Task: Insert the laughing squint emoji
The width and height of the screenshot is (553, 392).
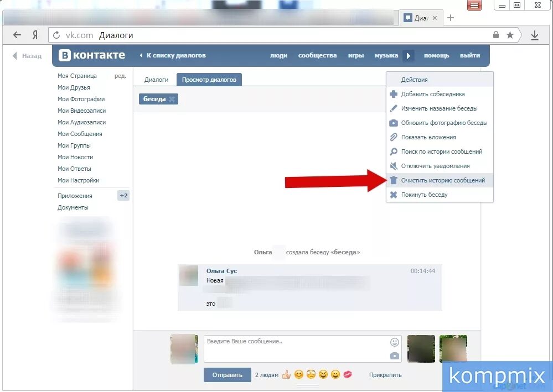Action: pyautogui.click(x=323, y=374)
